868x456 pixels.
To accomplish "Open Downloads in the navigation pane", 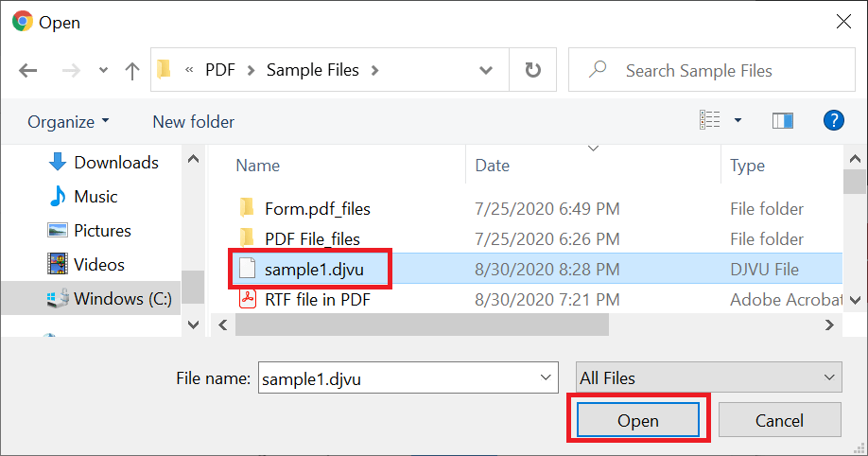I will pos(103,163).
